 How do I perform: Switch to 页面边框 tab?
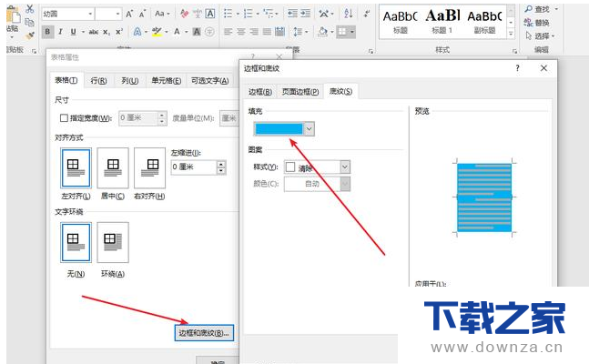300,92
